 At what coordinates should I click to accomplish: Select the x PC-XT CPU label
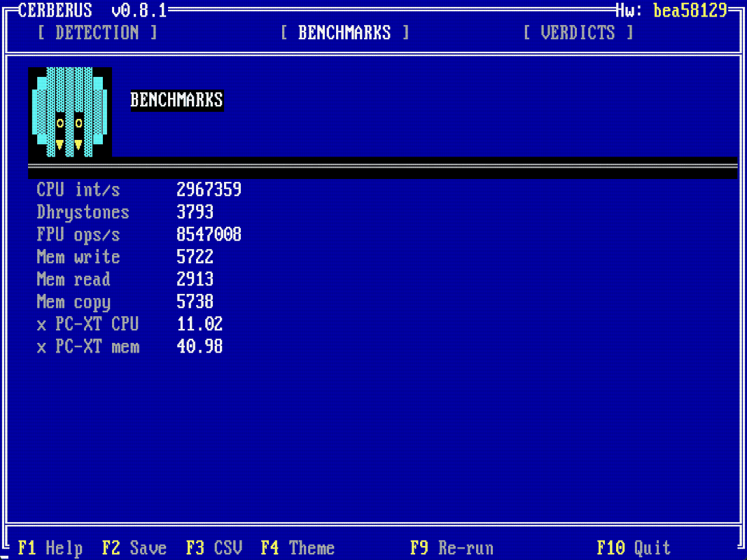(88, 324)
